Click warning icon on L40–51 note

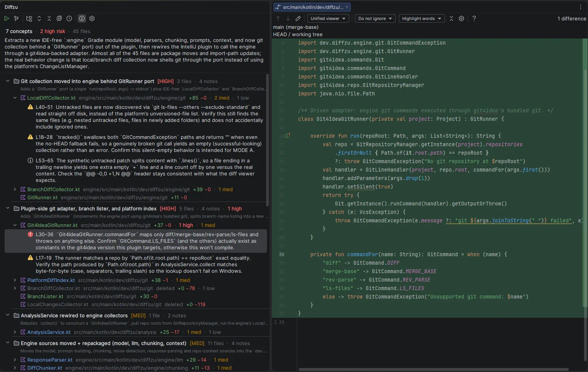30,107
